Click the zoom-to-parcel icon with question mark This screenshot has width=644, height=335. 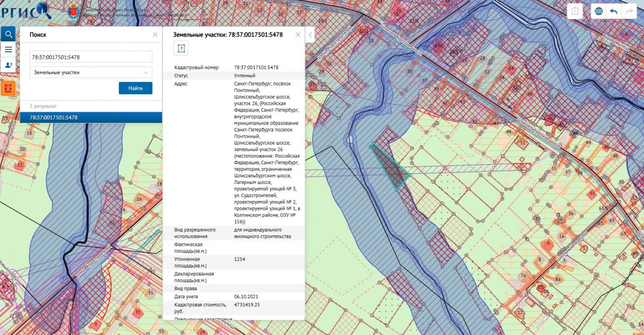[181, 48]
